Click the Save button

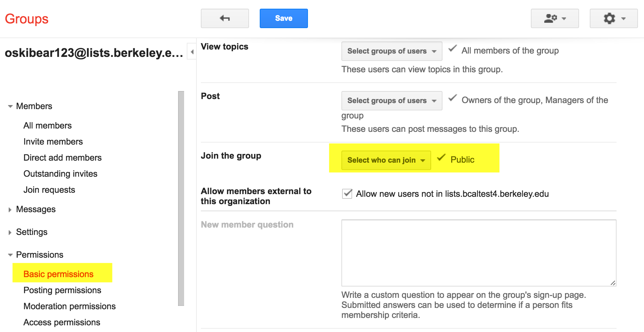[x=283, y=18]
